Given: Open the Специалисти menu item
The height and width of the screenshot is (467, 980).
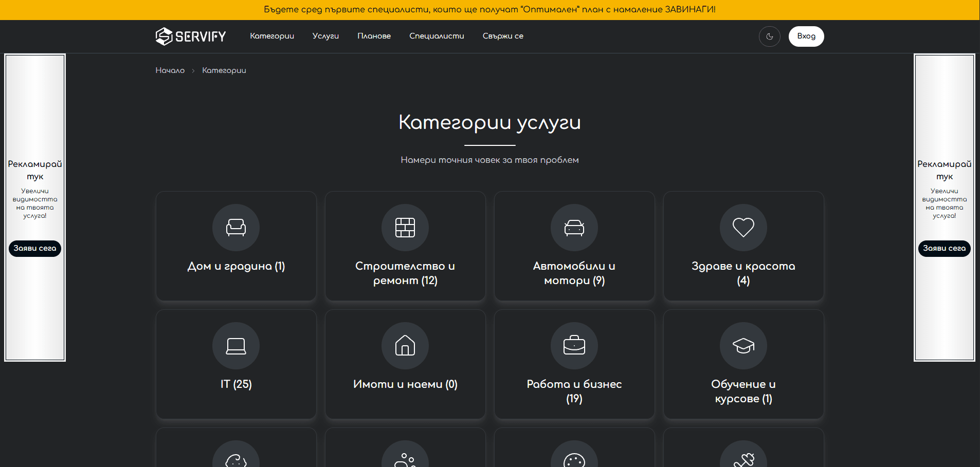Looking at the screenshot, I should [x=437, y=36].
